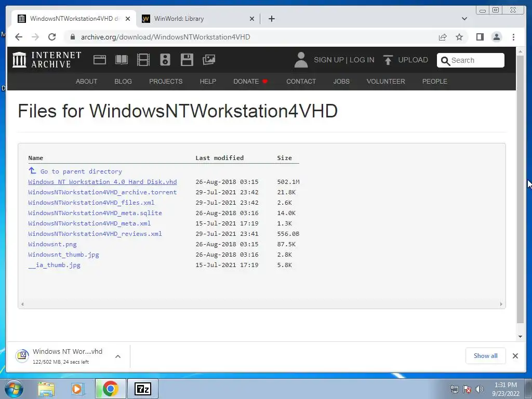Open the Video film-strip icon in the Archive header

[x=143, y=60]
